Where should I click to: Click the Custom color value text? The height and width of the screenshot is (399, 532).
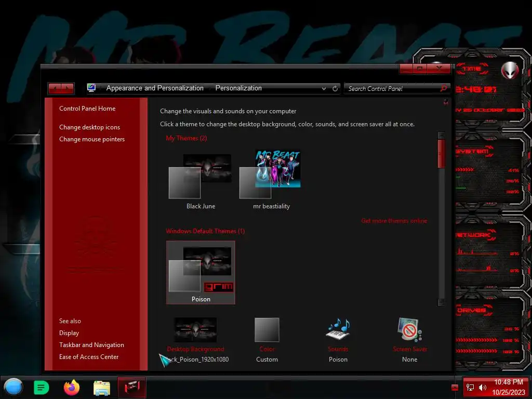(267, 360)
